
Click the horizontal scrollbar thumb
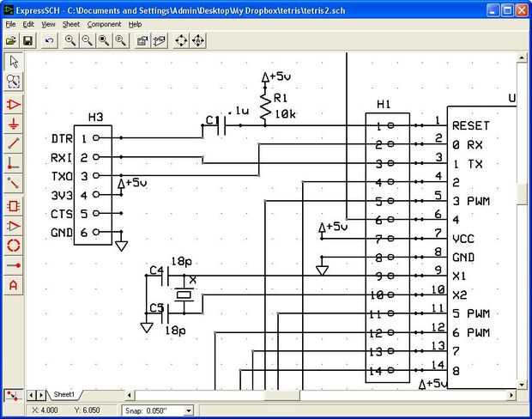pos(282,395)
